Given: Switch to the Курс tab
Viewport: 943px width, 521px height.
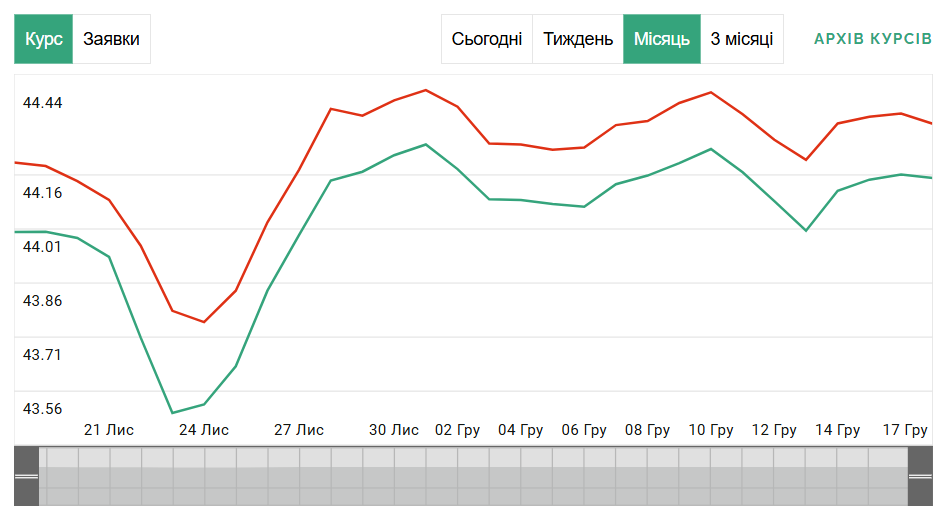Looking at the screenshot, I should coord(43,39).
